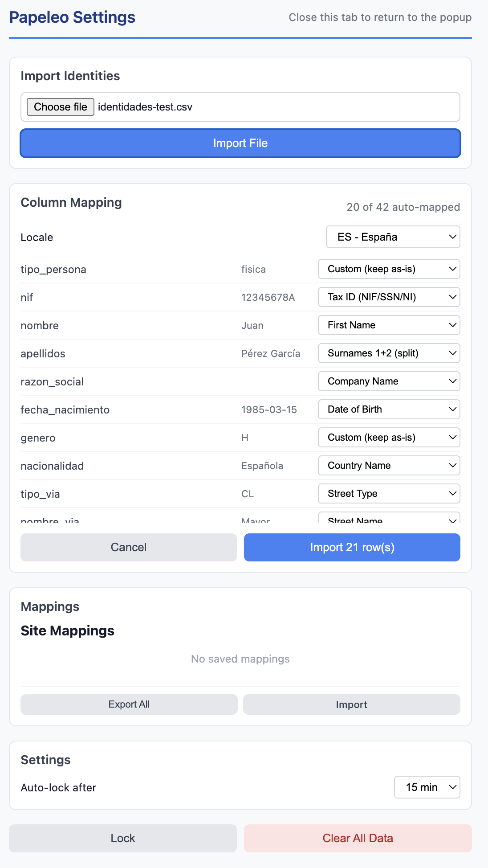Change the Auto-lock after duration dropdown
This screenshot has width=488, height=868.
coord(427,787)
